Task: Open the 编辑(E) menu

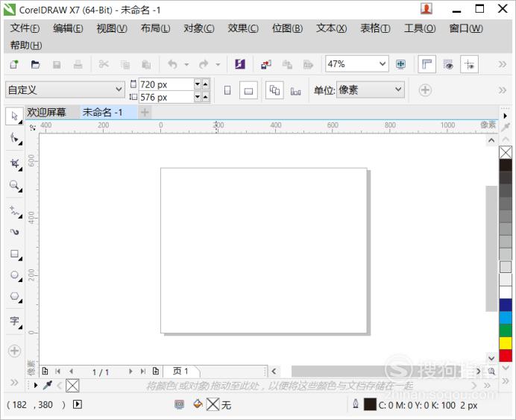Action: click(68, 28)
